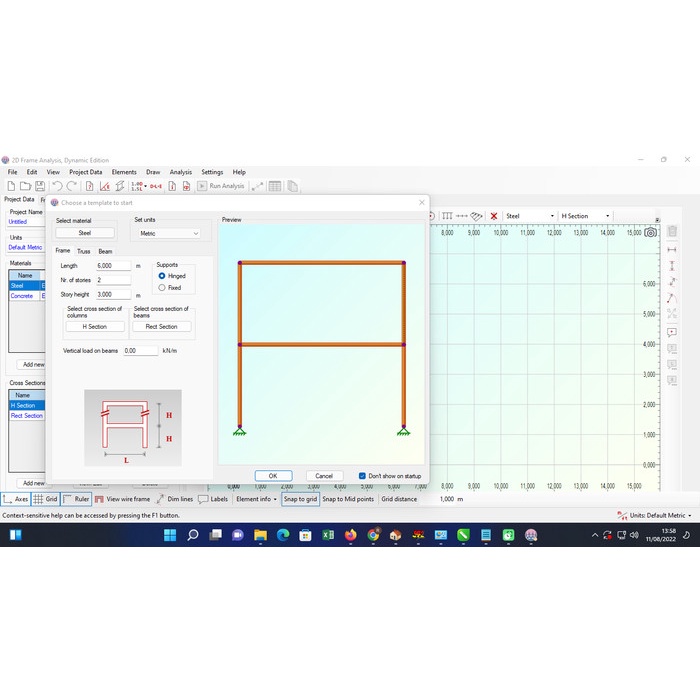Open the Analysis menu
The height and width of the screenshot is (700, 700).
(x=180, y=172)
